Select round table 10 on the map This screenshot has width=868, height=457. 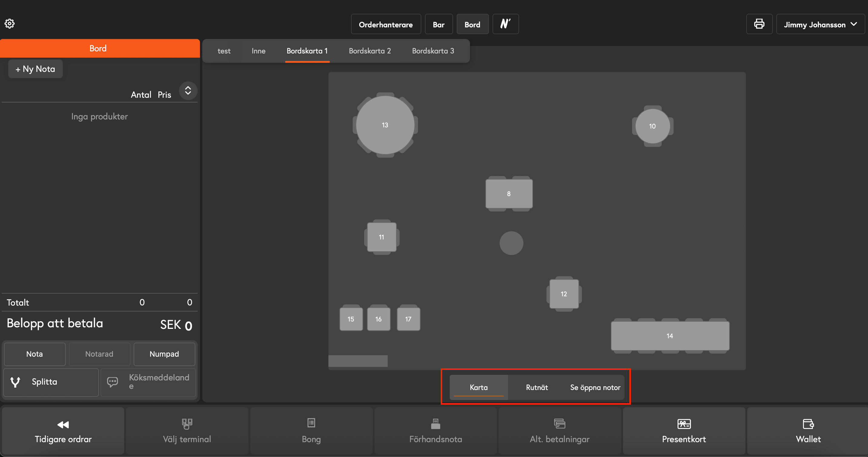pos(653,126)
